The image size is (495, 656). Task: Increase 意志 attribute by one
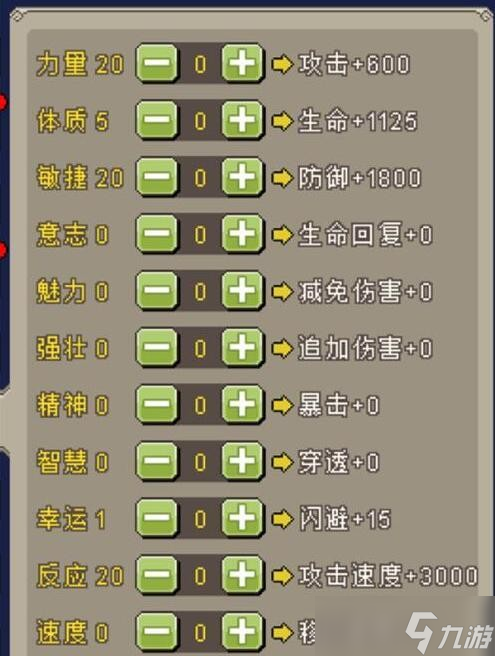pos(242,234)
